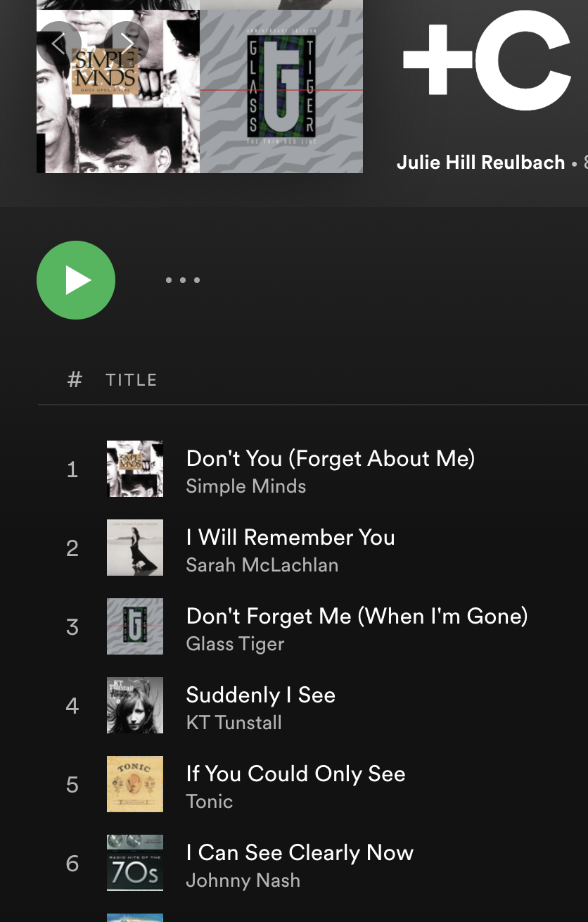Open the three-dot more options menu
588x922 pixels.
pos(183,280)
